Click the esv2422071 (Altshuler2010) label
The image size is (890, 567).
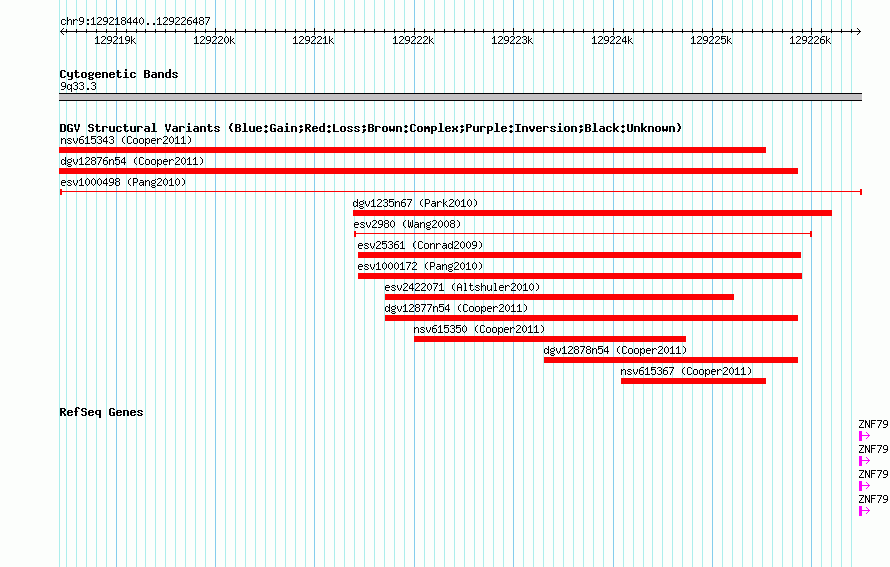pyautogui.click(x=462, y=287)
